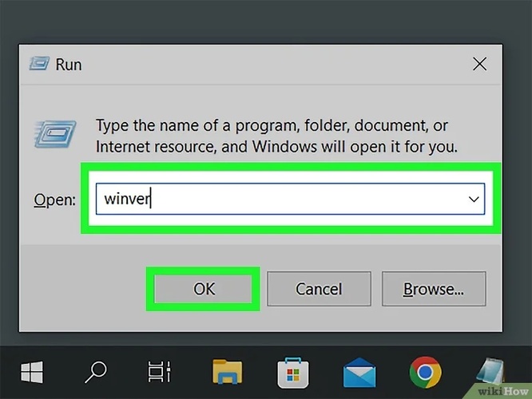
Task: Open taskbar Search magnifier
Action: pyautogui.click(x=96, y=372)
